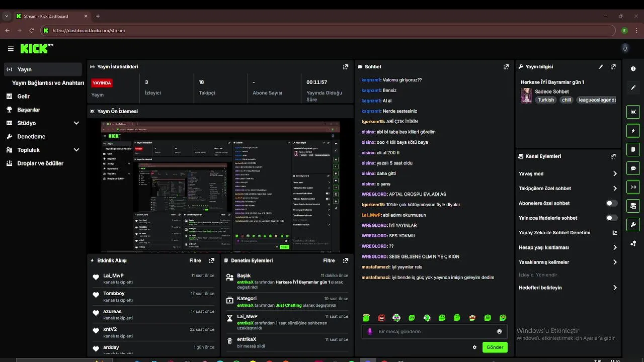Pop out the Kanal Eylemleri panel
This screenshot has height=362, width=644.
(x=613, y=156)
